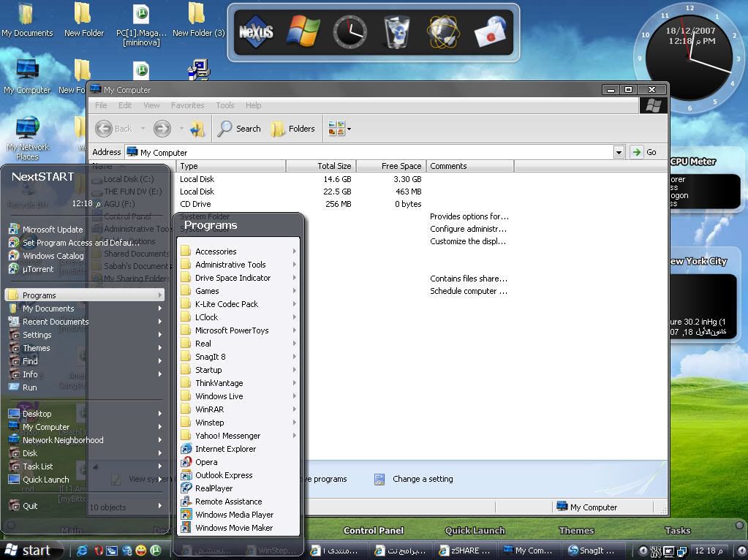This screenshot has height=560, width=748.
Task: Click Quit in NextSTART menu
Action: pyautogui.click(x=85, y=506)
